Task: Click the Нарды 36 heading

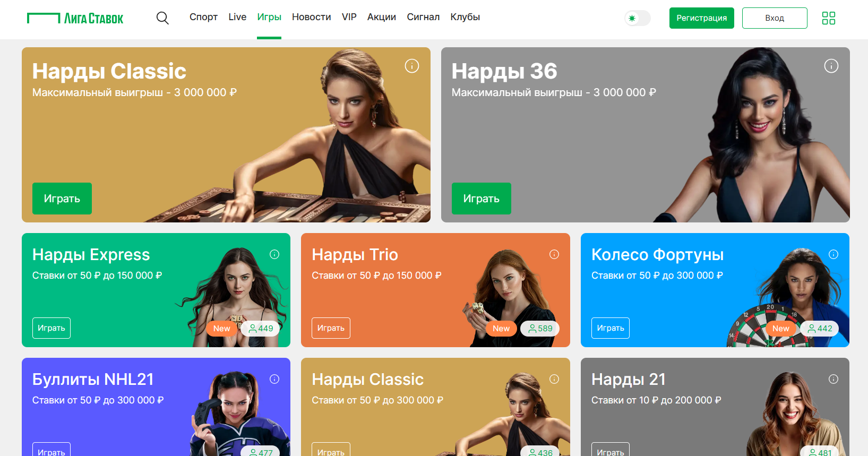Action: click(x=504, y=71)
